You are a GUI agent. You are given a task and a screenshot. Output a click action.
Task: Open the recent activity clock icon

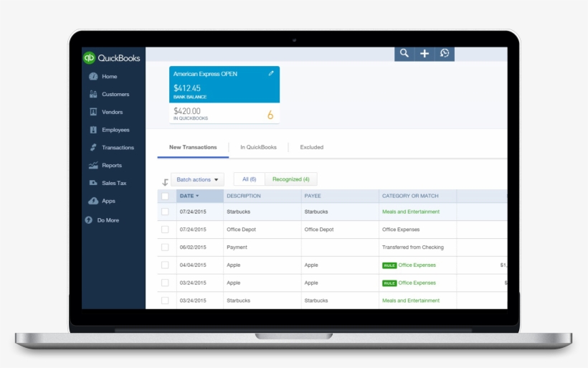[445, 53]
